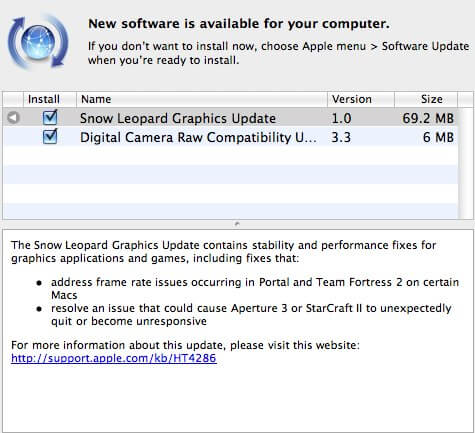Image resolution: width=475 pixels, height=433 pixels.
Task: Sort updates by Name column header
Action: point(202,99)
